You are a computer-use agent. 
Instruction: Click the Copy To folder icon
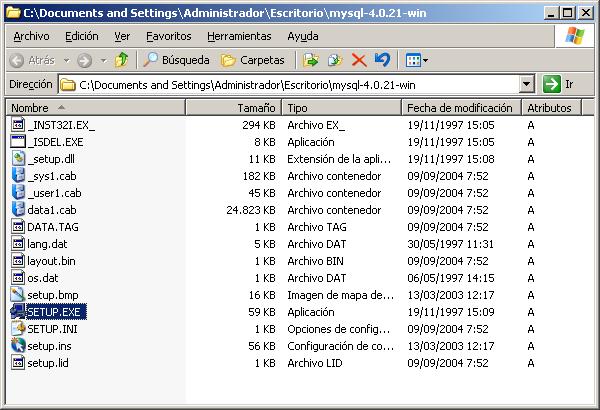click(x=335, y=60)
